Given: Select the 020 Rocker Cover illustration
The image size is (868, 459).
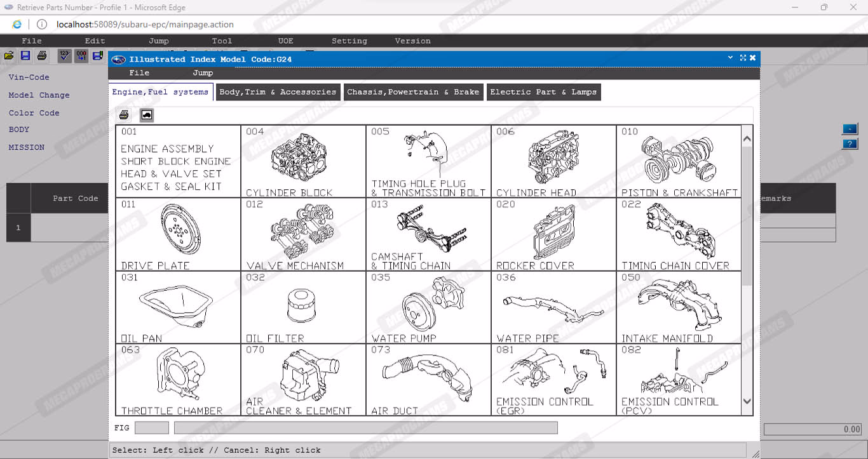Looking at the screenshot, I should [x=553, y=234].
